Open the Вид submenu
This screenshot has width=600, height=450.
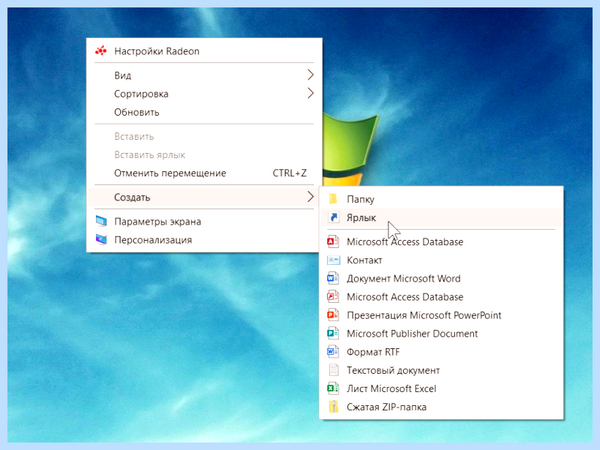click(204, 75)
